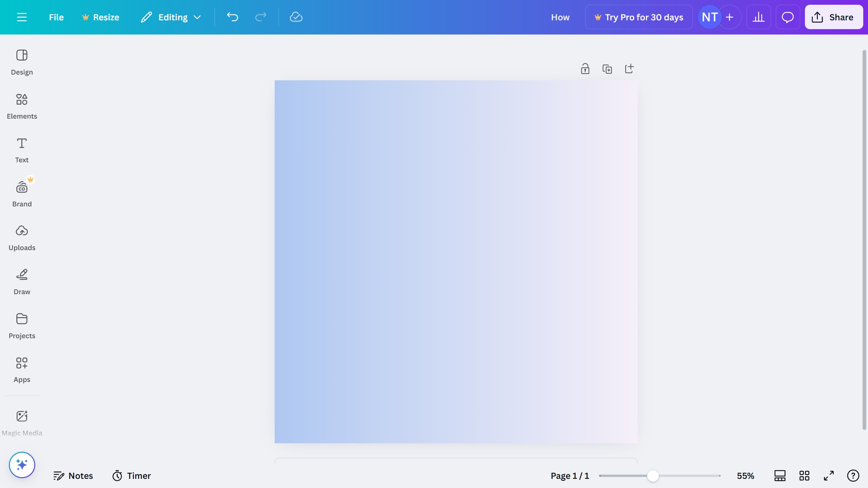Switch to grid pages view

tap(804, 475)
